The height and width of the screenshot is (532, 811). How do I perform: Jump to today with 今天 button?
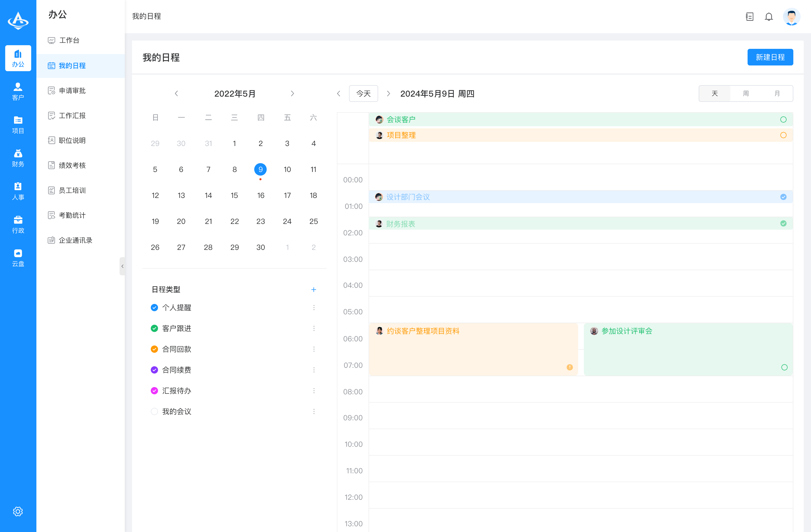pyautogui.click(x=363, y=93)
